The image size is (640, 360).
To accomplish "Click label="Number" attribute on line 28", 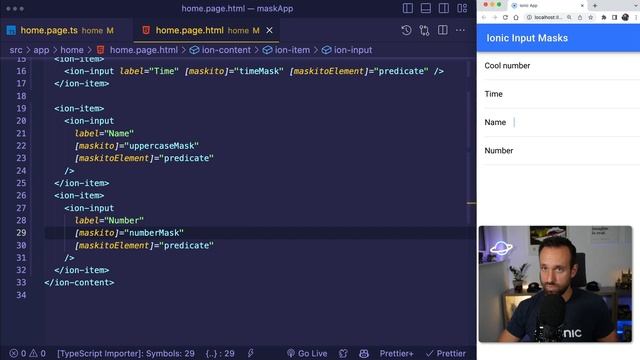I will click(x=109, y=220).
